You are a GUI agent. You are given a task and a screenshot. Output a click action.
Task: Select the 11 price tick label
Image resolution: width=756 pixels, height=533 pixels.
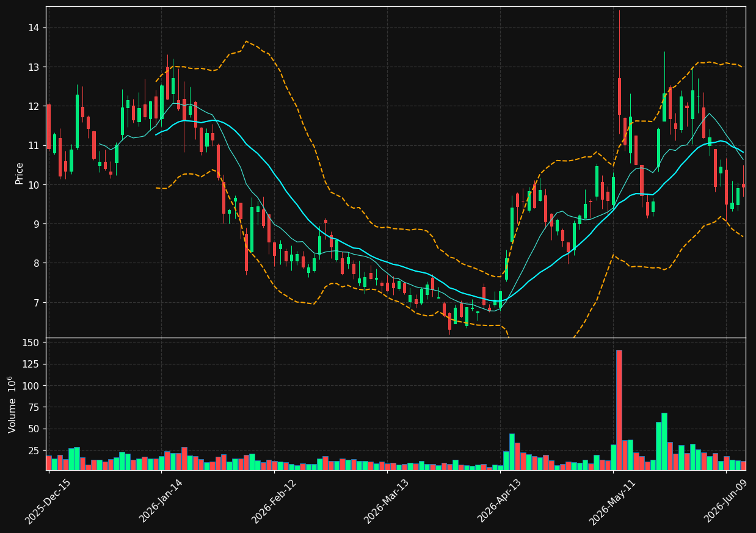point(34,145)
